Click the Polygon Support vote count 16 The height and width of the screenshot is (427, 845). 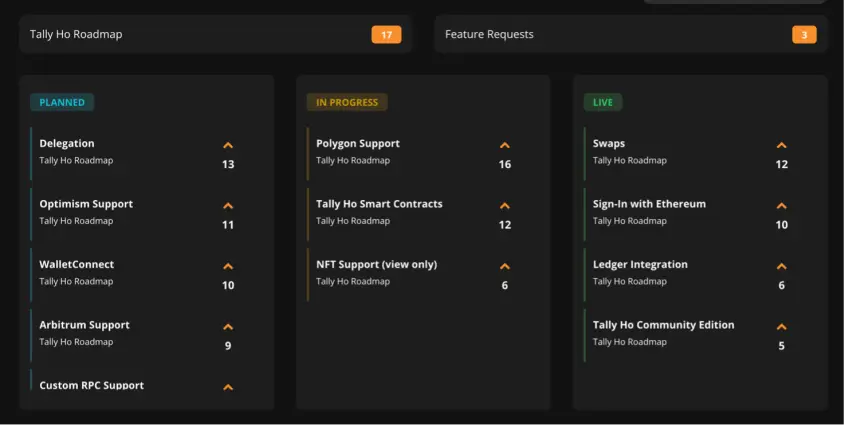pyautogui.click(x=504, y=164)
